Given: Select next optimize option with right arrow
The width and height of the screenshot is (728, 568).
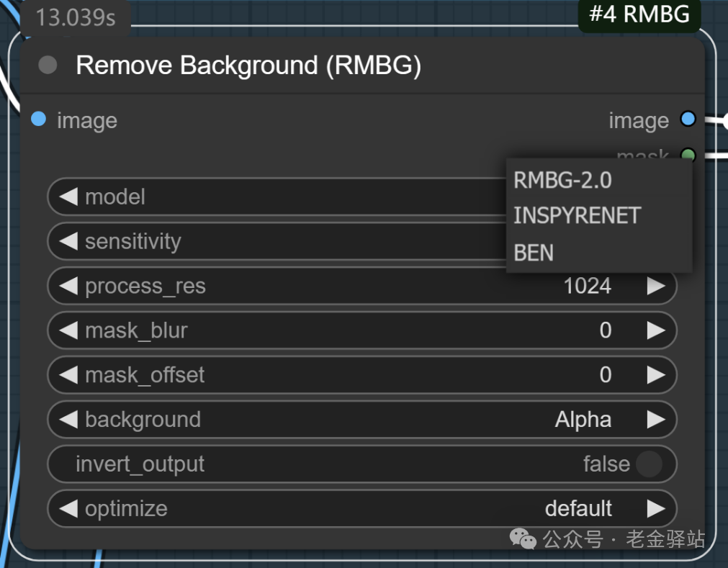Looking at the screenshot, I should [655, 508].
